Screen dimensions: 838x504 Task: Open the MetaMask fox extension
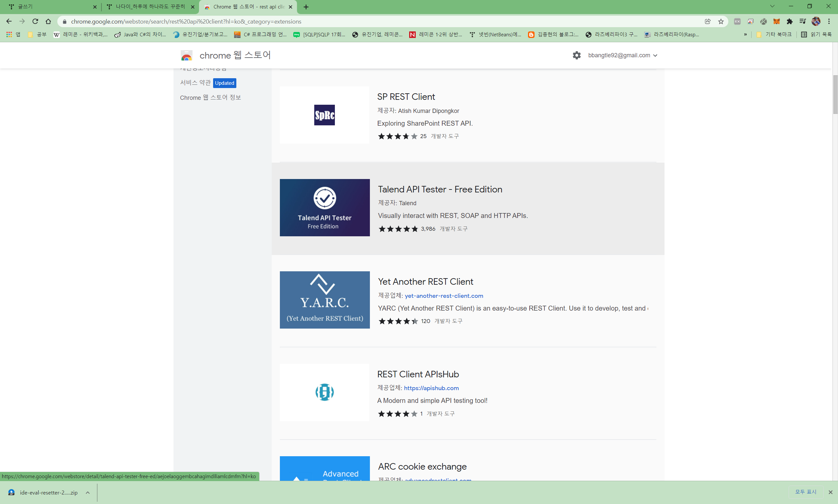point(776,21)
